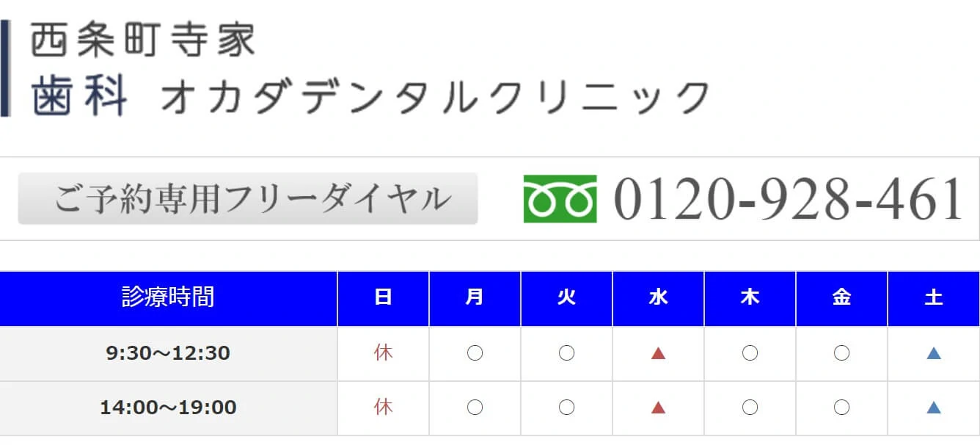This screenshot has width=980, height=445.
Task: Click the ご予約専用フリーダイヤル button
Action: coord(248,198)
